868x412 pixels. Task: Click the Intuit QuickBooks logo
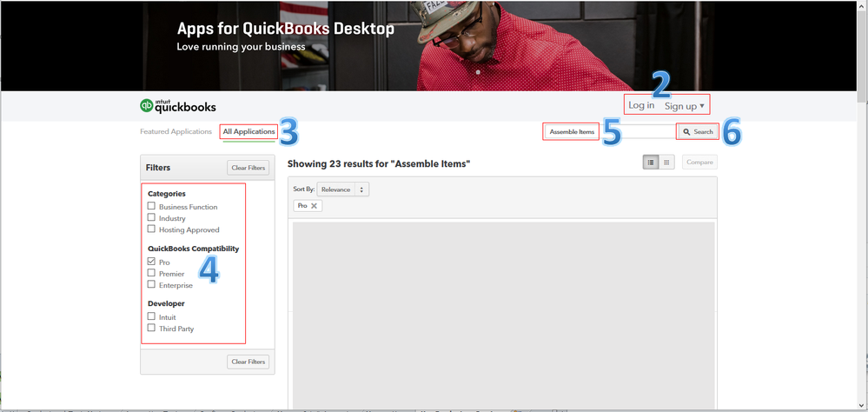(x=178, y=106)
